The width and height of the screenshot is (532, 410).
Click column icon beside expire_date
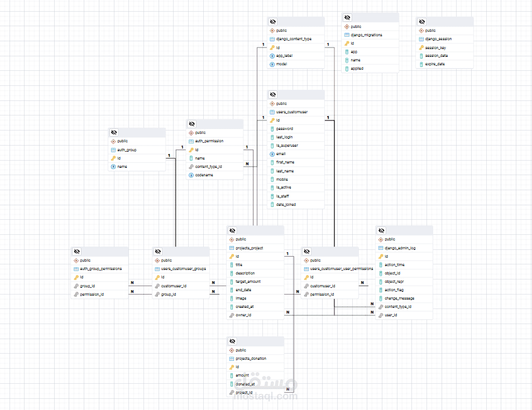(421, 64)
